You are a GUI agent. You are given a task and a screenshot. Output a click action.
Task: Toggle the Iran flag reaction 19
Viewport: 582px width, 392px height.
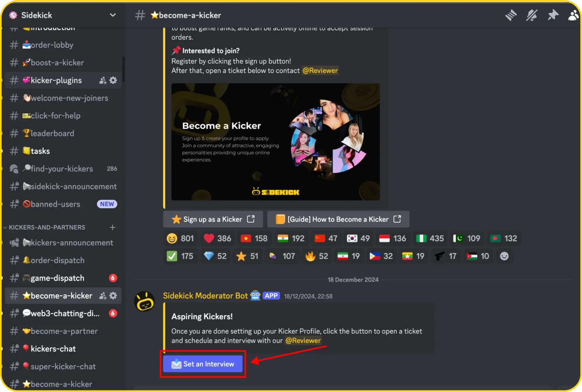tap(349, 256)
